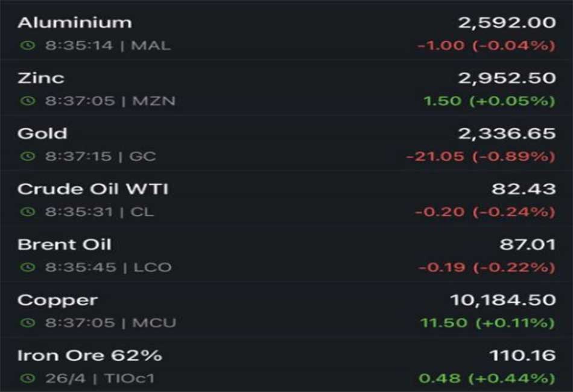573x392 pixels.
Task: Click Gold price 2,336.65
Action: coord(507,134)
